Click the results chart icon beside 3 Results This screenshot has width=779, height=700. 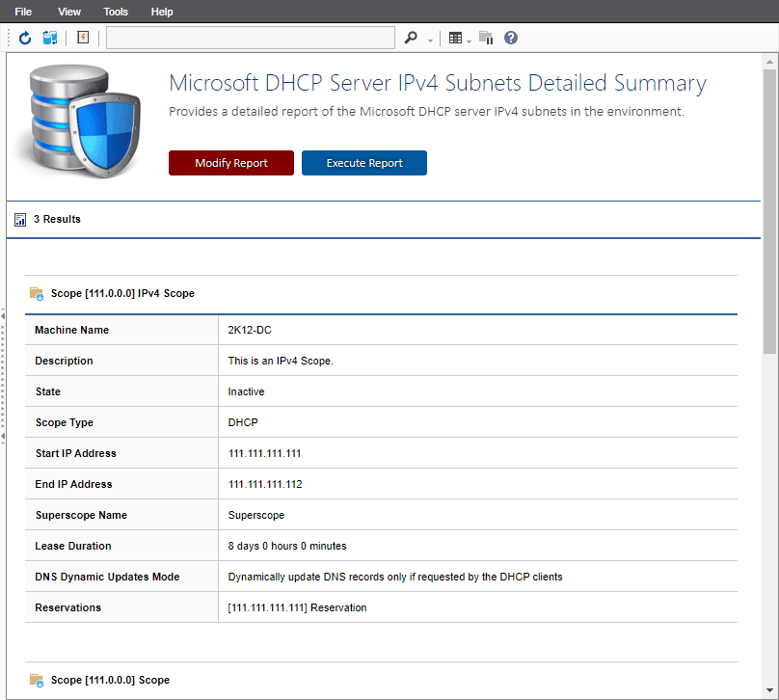(x=20, y=220)
